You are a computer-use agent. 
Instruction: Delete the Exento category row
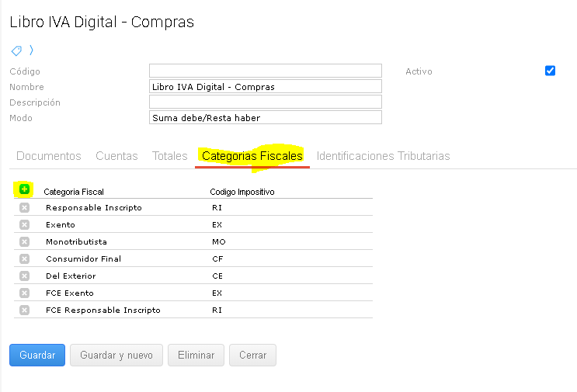[24, 225]
